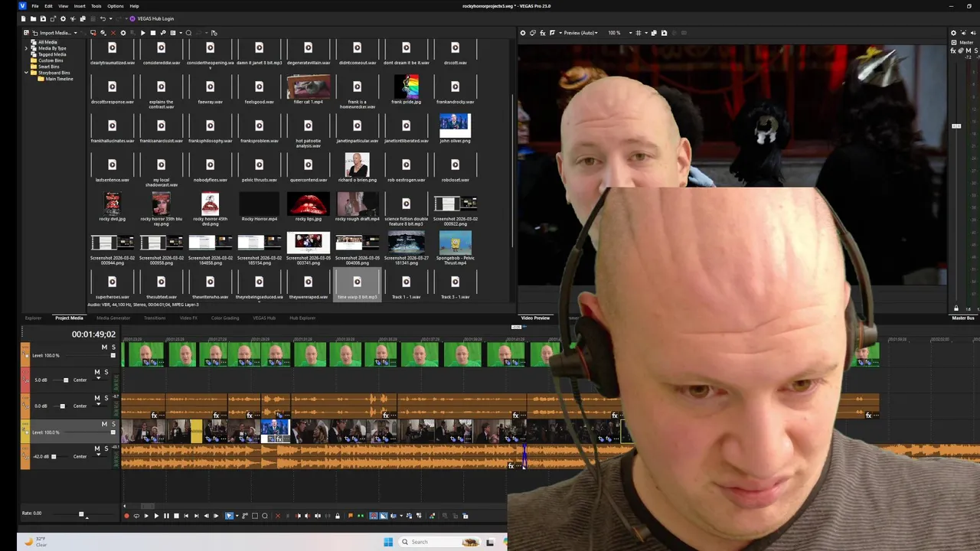Toggle Enable Snapping in timeline toolbar

(x=374, y=516)
